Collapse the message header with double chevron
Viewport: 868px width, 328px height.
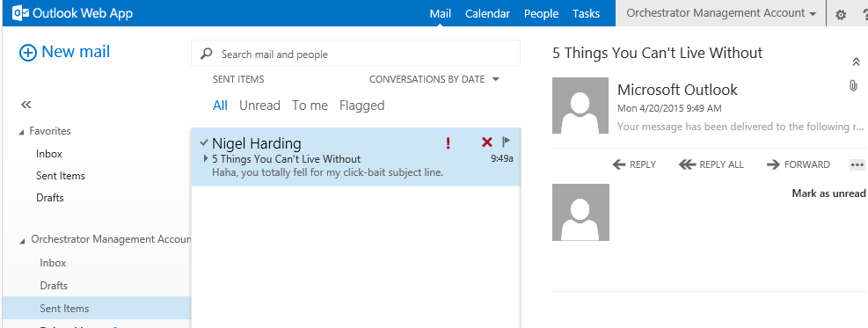[856, 62]
